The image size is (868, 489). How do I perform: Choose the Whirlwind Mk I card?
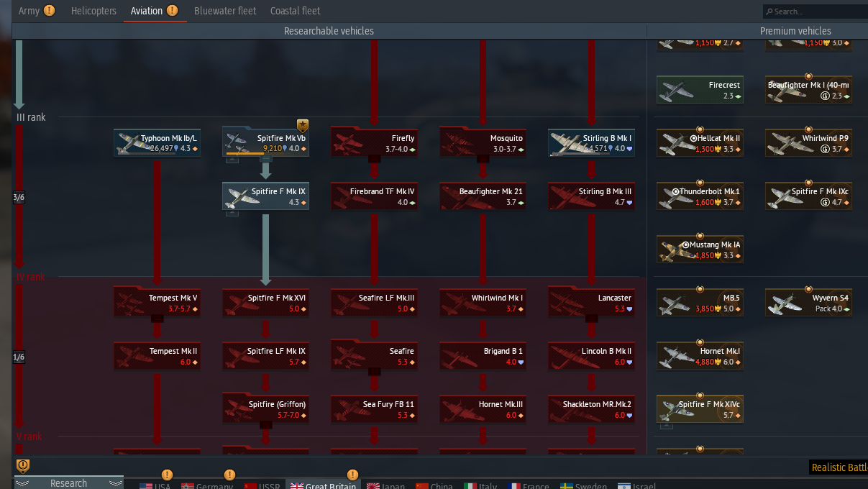click(x=483, y=302)
